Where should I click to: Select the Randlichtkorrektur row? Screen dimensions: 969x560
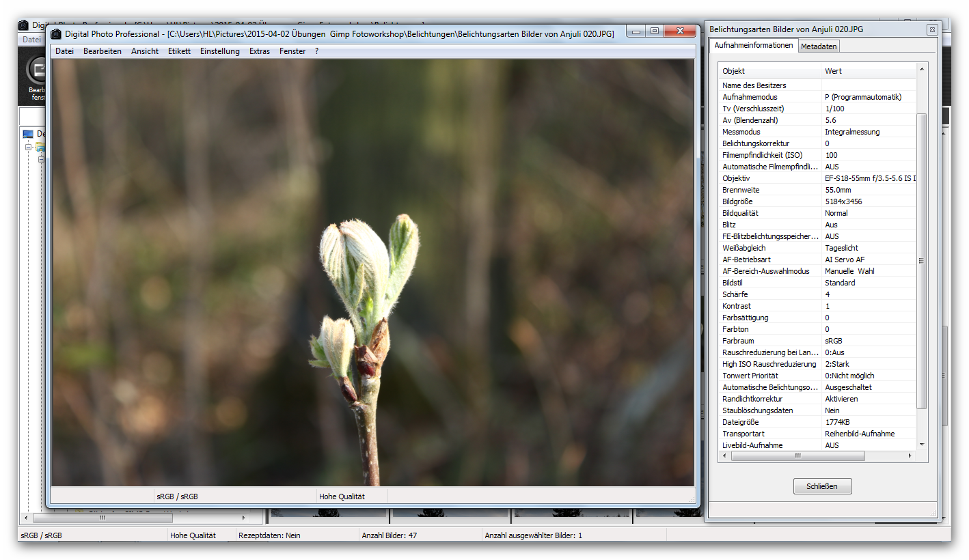pyautogui.click(x=817, y=399)
